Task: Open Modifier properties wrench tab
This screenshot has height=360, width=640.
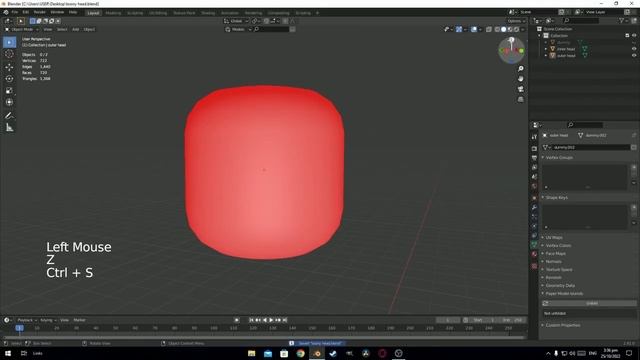Action: click(534, 207)
